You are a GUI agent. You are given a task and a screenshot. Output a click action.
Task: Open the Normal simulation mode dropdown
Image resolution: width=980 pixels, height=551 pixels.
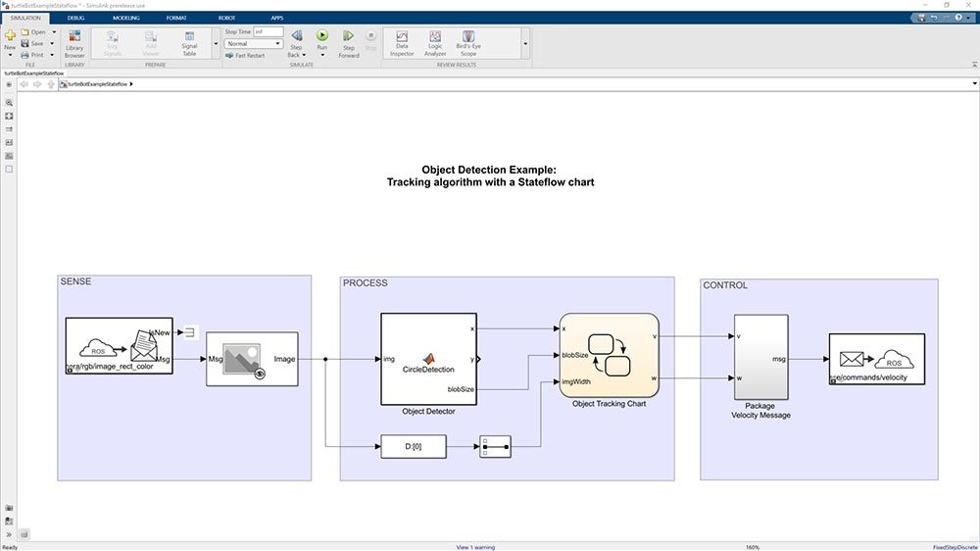(x=253, y=44)
